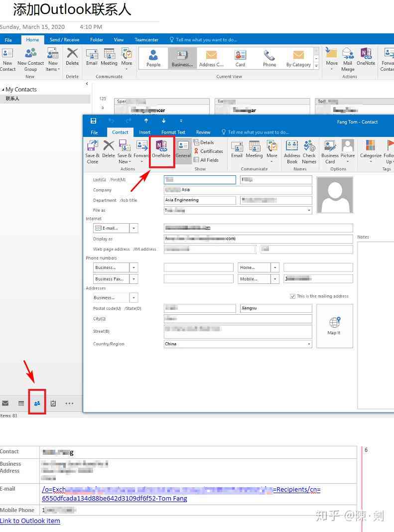The height and width of the screenshot is (532, 394).
Task: Open Address Book in contact window
Action: click(x=292, y=151)
